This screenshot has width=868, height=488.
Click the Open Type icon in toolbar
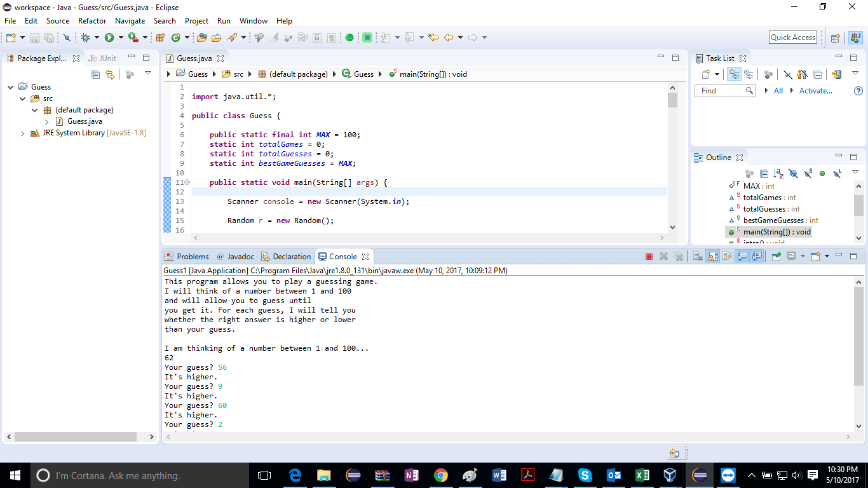coord(202,37)
